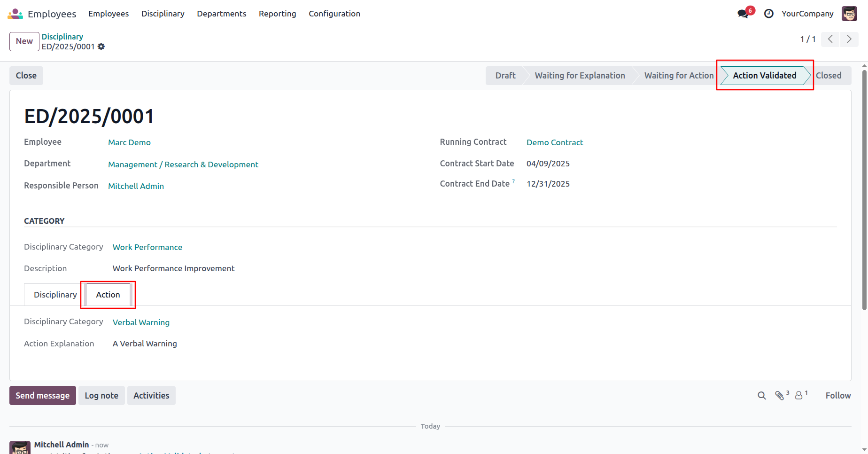Click the vertical page scrollbar
The image size is (868, 454).
(864, 190)
